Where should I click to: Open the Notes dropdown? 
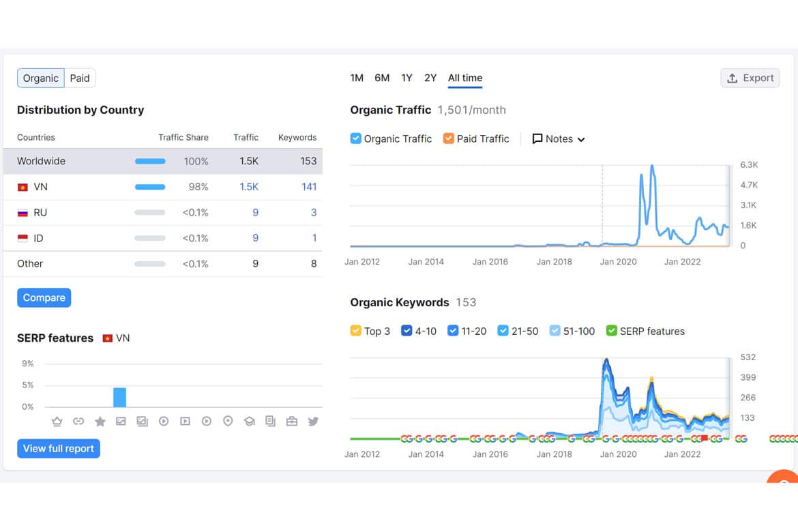559,139
